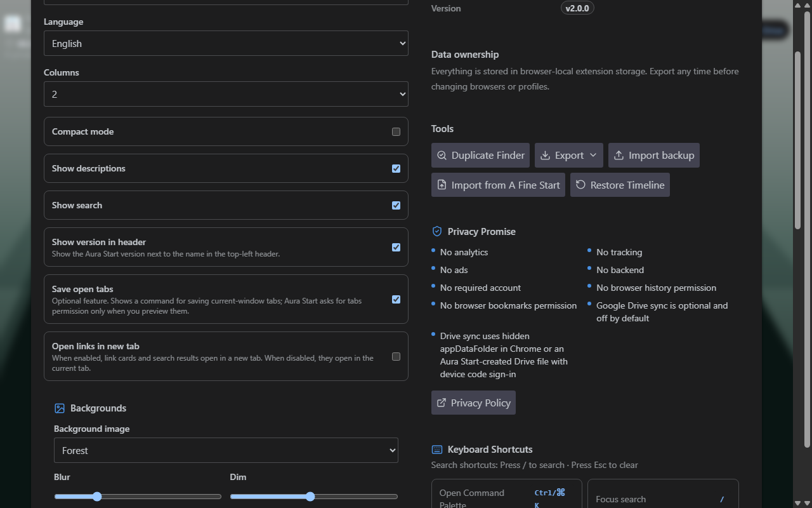Enable Open links in new tab
Viewport: 812px width, 508px height.
tap(396, 356)
